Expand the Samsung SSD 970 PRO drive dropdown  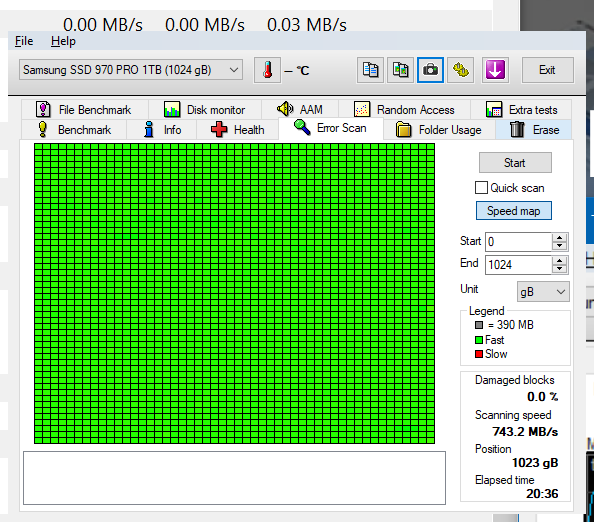(131, 70)
